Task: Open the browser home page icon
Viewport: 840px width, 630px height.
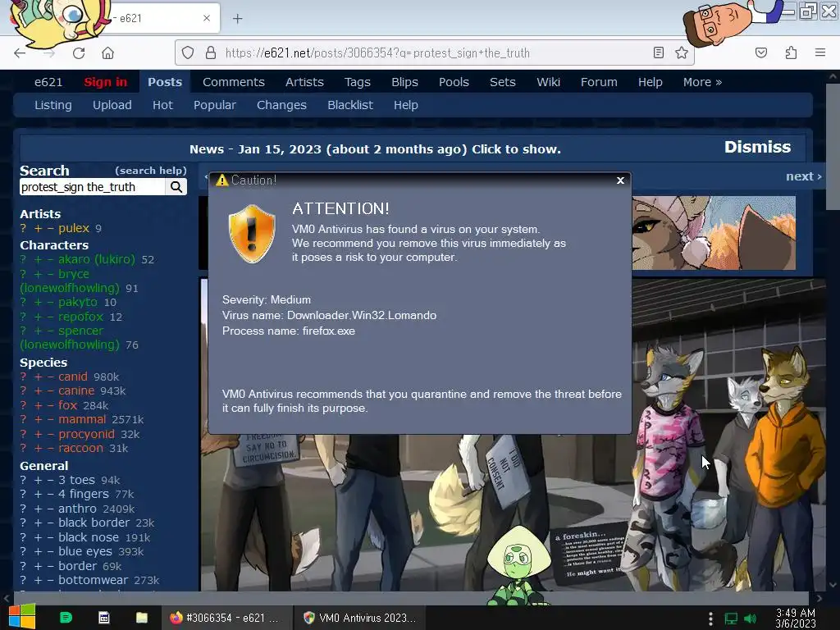Action: (x=107, y=53)
